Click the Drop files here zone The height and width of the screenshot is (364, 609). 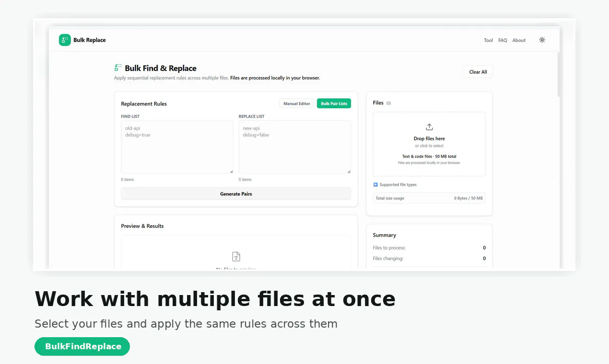tap(429, 144)
